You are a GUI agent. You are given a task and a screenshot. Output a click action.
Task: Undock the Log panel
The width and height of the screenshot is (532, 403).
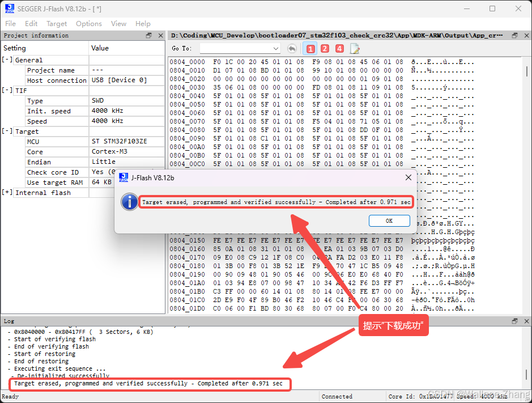(x=514, y=321)
